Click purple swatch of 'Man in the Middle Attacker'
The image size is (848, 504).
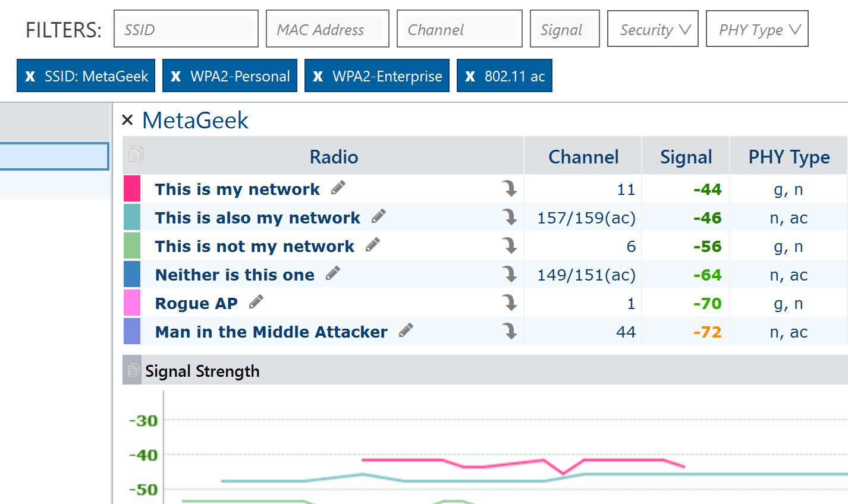click(132, 331)
